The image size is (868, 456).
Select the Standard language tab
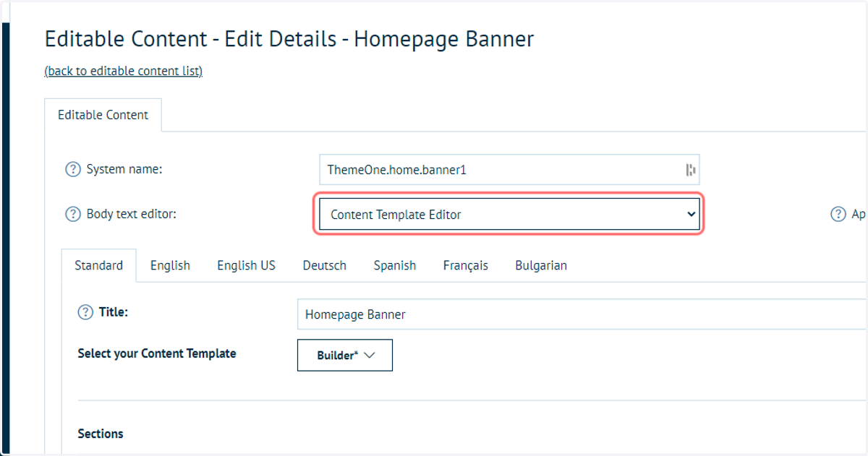pos(98,265)
